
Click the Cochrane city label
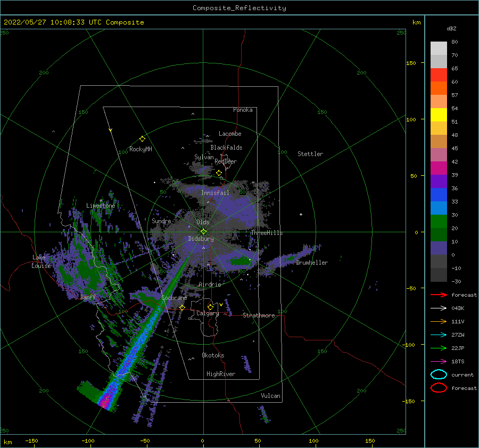coord(174,298)
